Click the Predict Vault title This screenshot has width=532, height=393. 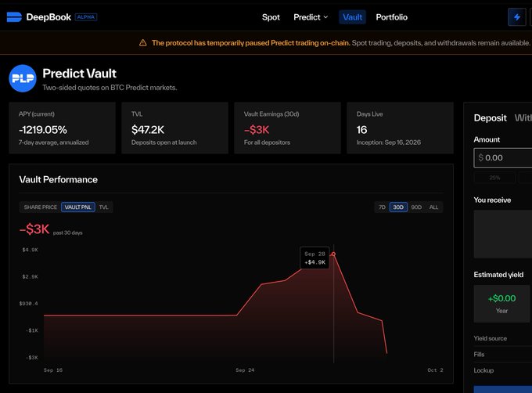[79, 74]
